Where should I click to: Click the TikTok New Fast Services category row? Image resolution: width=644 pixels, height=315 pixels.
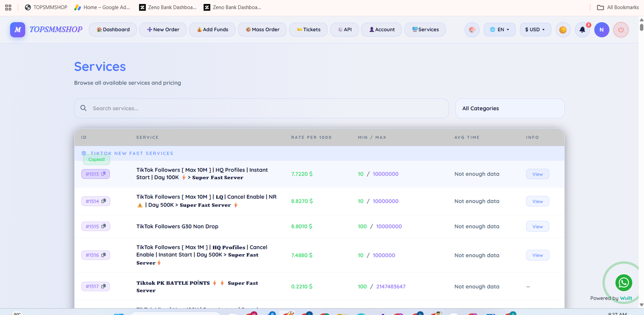319,153
